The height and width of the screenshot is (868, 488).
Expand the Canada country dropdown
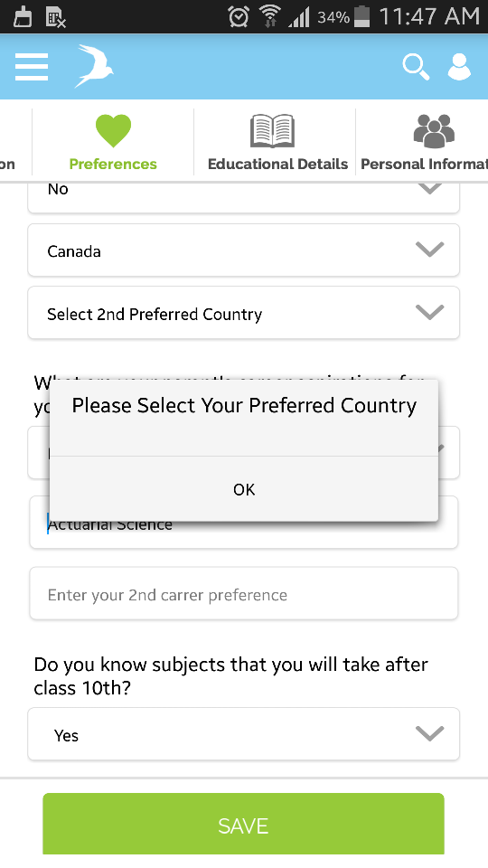click(x=243, y=250)
